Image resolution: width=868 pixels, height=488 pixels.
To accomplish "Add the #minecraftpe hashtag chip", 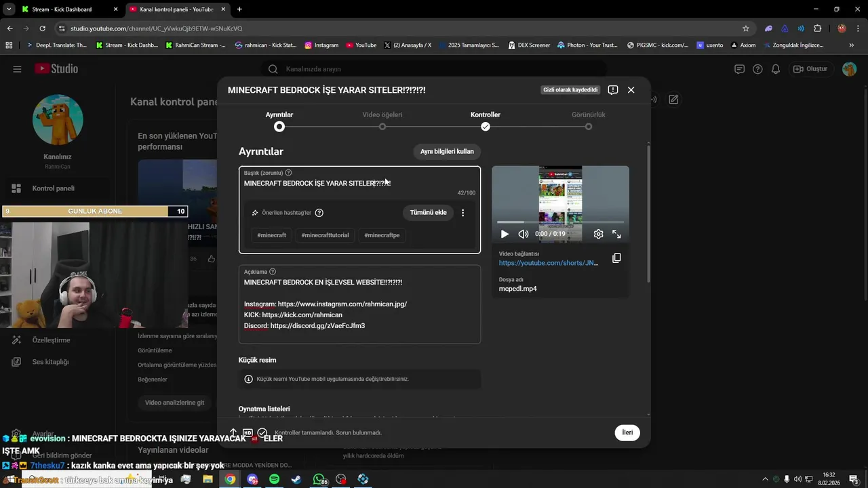I will (x=382, y=235).
